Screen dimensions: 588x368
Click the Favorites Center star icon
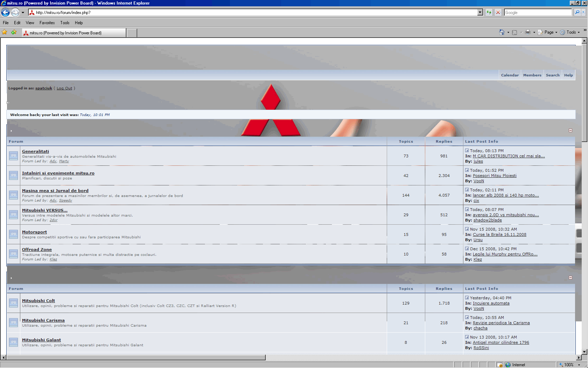[5, 32]
